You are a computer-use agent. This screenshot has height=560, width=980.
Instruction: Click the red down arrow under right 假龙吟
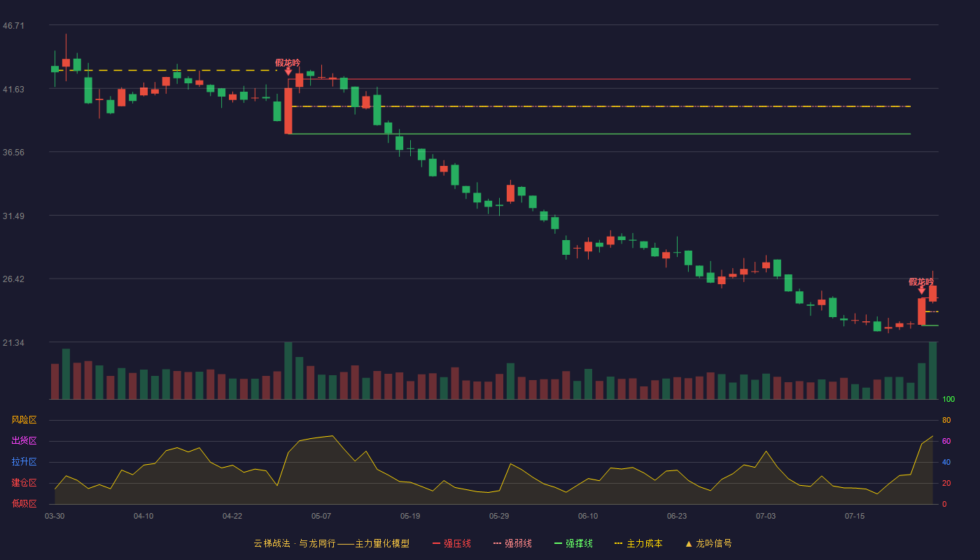922,290
